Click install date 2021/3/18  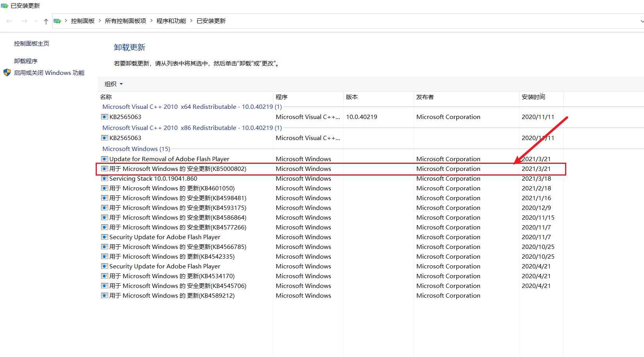536,179
